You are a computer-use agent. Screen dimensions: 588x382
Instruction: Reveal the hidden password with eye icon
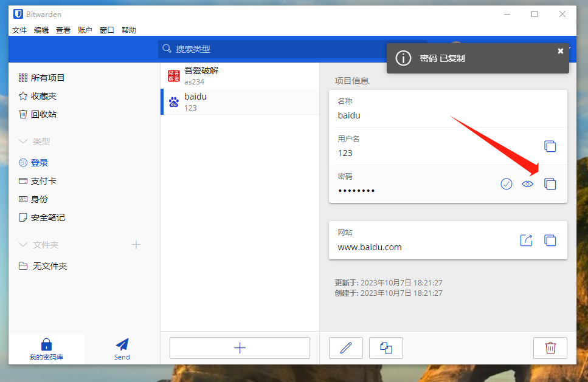tap(527, 184)
